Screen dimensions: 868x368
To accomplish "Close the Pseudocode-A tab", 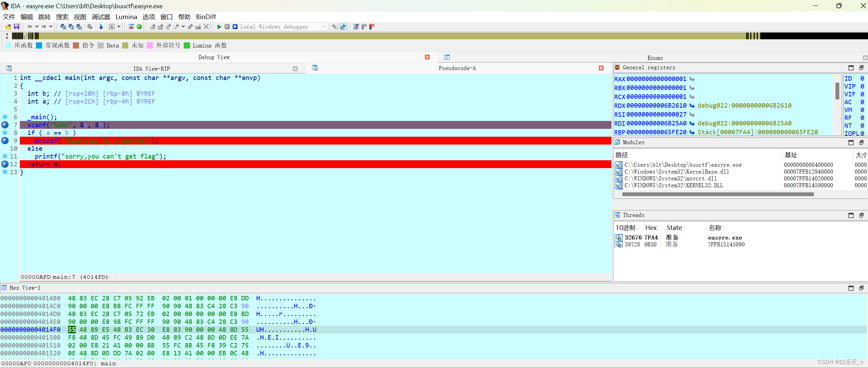I will [x=601, y=68].
